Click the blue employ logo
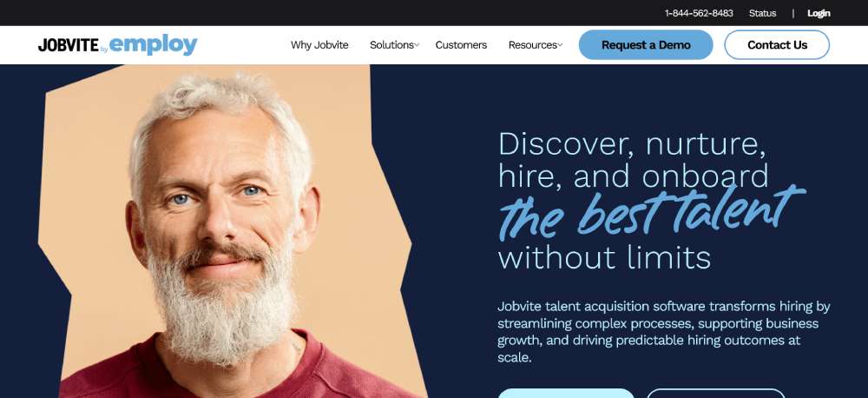 (154, 45)
